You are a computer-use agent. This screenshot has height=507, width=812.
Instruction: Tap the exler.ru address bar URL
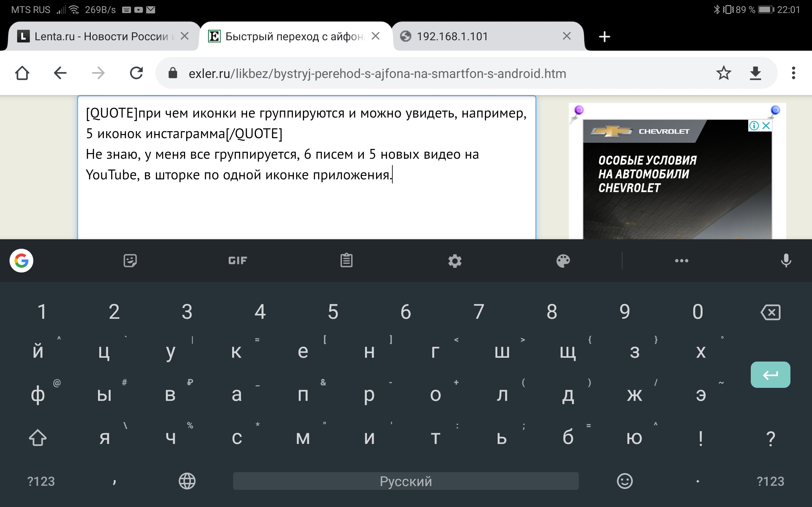[x=377, y=74]
